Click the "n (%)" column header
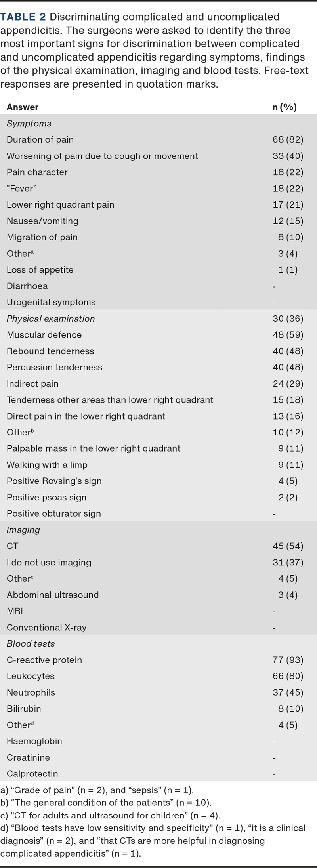The height and width of the screenshot is (868, 317). (285, 107)
